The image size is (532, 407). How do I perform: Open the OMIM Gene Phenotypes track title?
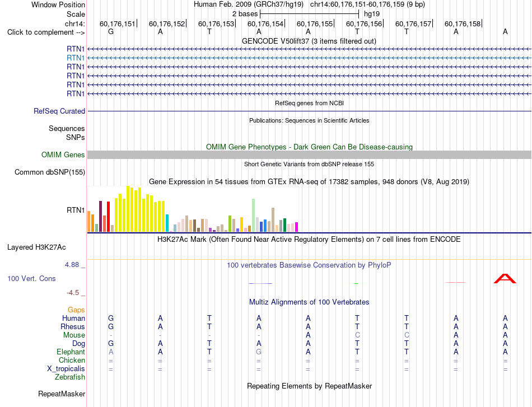point(309,147)
